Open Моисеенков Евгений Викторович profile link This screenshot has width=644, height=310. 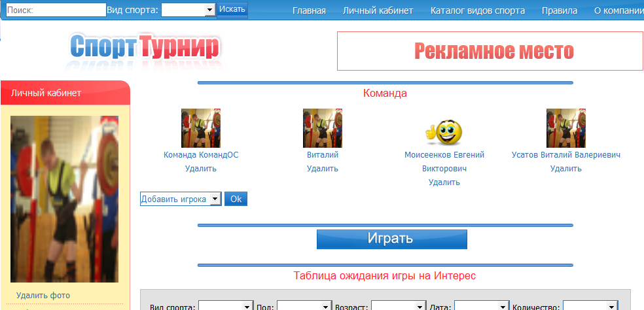(x=444, y=162)
